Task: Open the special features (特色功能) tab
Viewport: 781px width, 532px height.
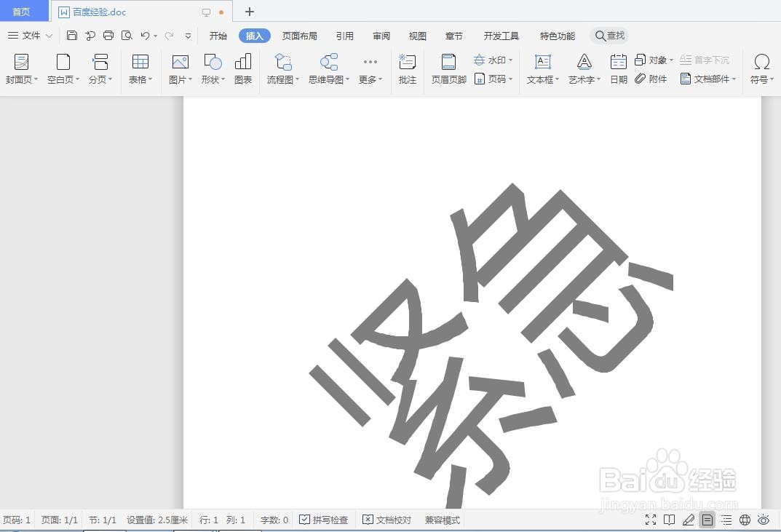Action: click(558, 36)
